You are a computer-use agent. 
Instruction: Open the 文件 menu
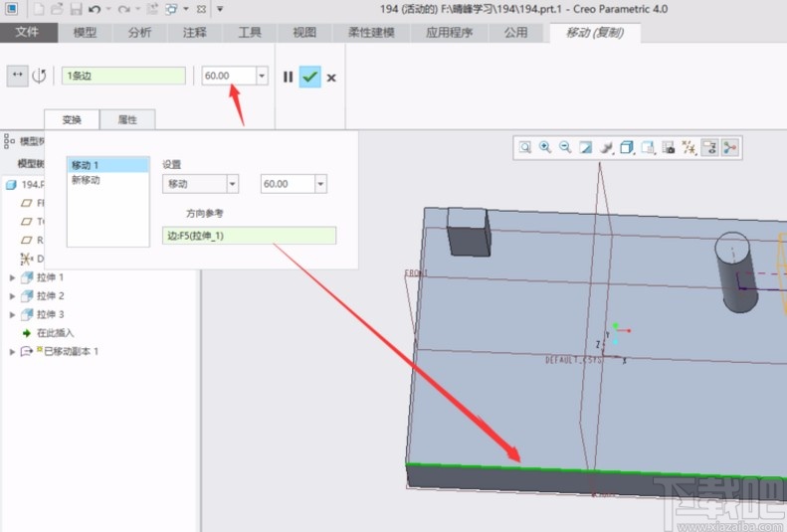29,33
